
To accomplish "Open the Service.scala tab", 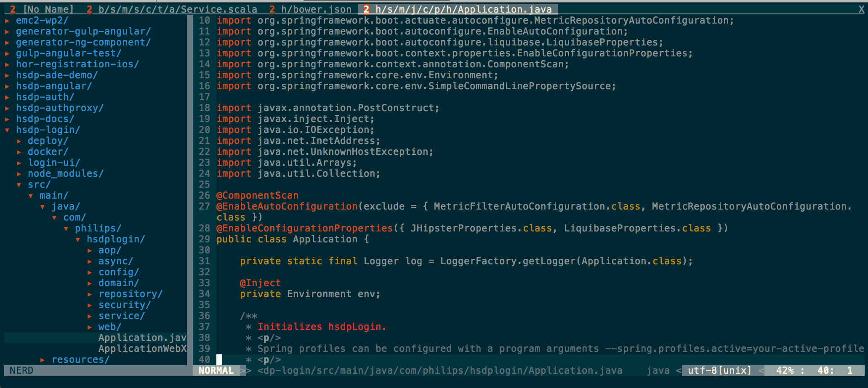I will [x=172, y=9].
